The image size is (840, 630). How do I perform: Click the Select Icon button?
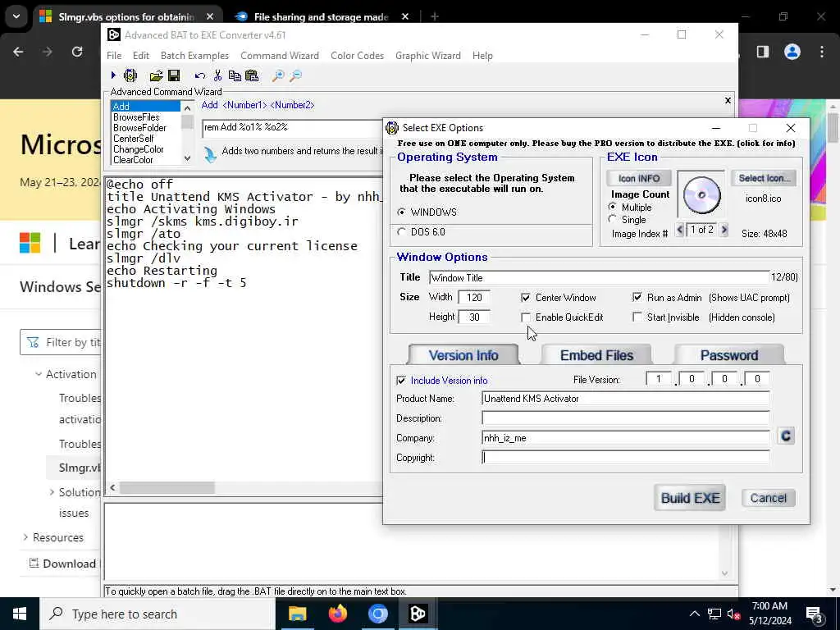coord(764,178)
